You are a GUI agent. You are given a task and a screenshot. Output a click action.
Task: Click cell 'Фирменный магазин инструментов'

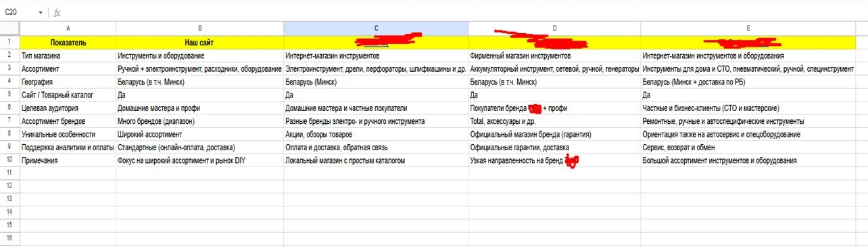tap(554, 55)
